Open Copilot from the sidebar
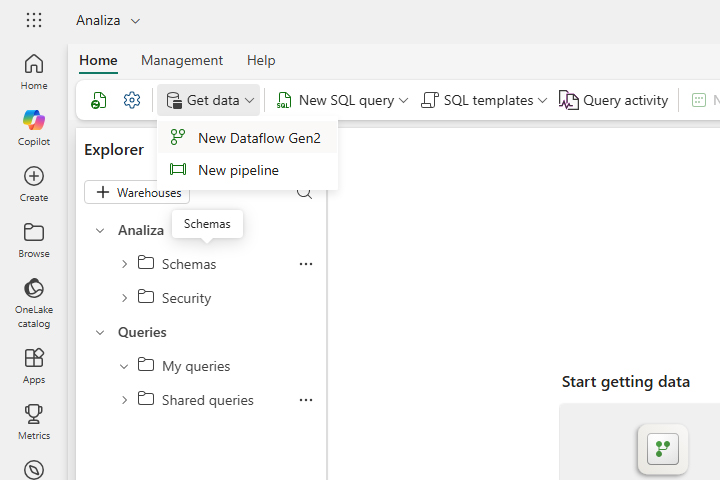 click(x=34, y=120)
